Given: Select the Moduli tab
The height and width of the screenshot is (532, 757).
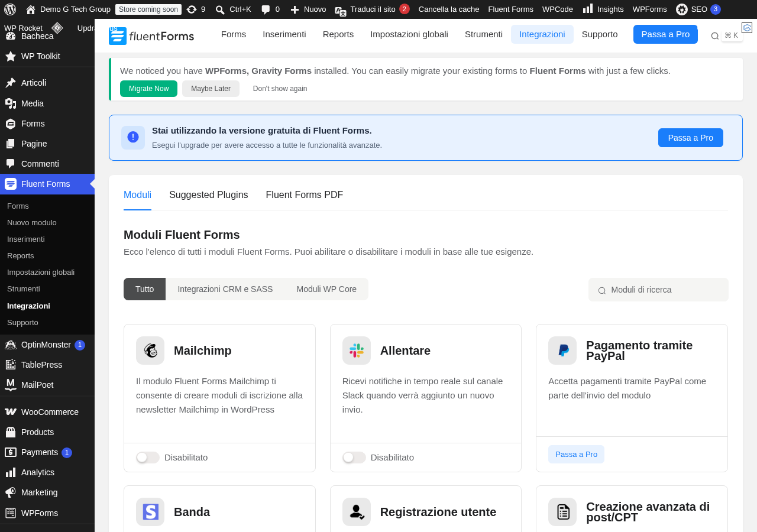Looking at the screenshot, I should coord(137,195).
